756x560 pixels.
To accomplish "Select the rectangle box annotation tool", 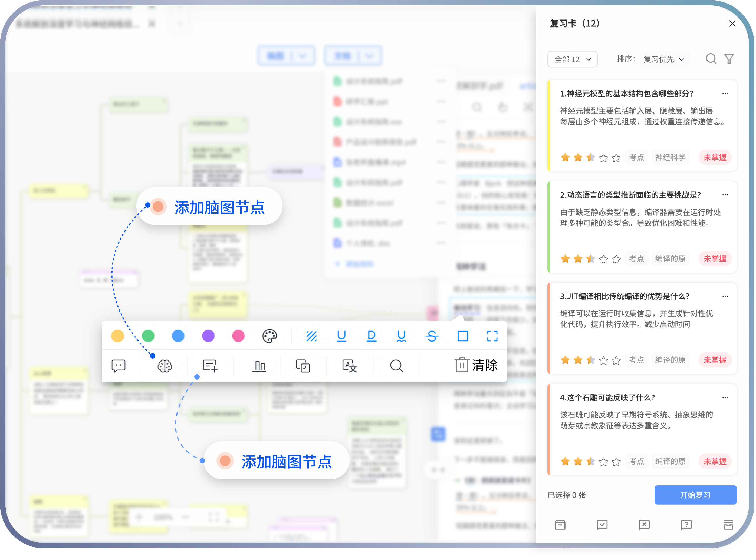I will tap(463, 336).
